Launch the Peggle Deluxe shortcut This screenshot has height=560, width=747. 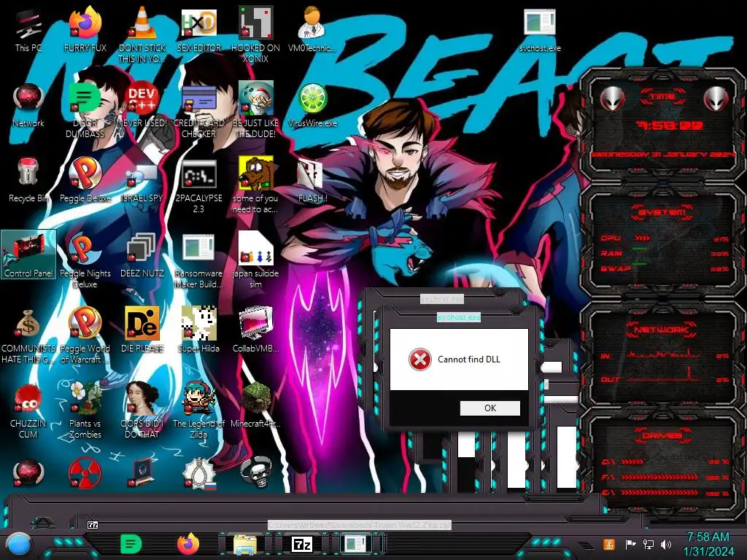[x=85, y=181]
